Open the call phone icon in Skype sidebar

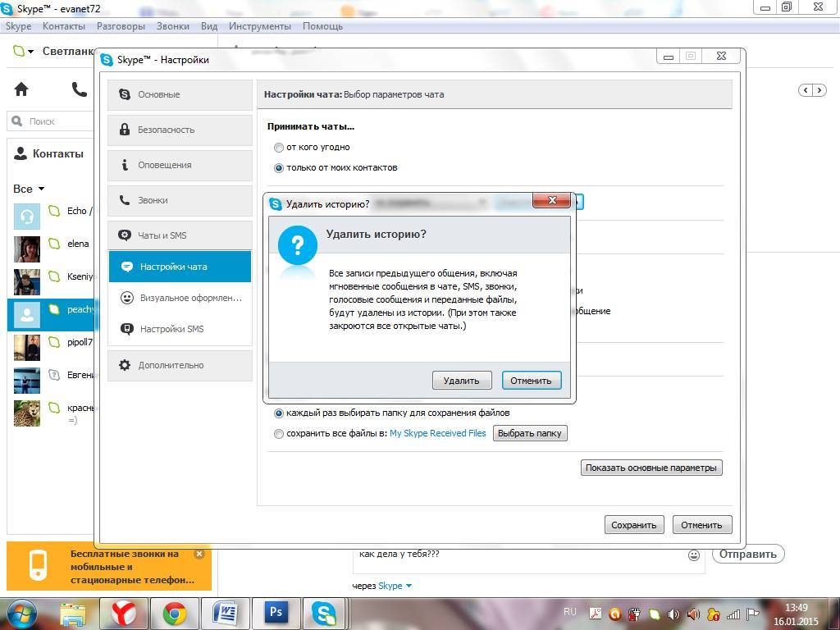pyautogui.click(x=80, y=89)
